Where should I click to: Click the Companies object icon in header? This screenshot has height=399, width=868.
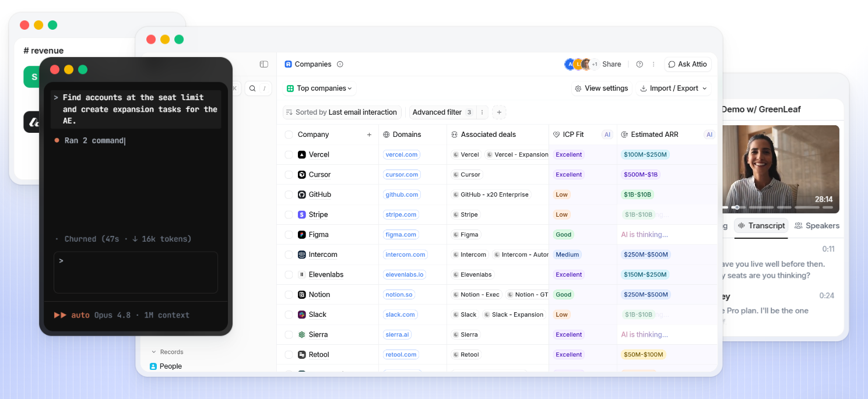[x=288, y=64]
